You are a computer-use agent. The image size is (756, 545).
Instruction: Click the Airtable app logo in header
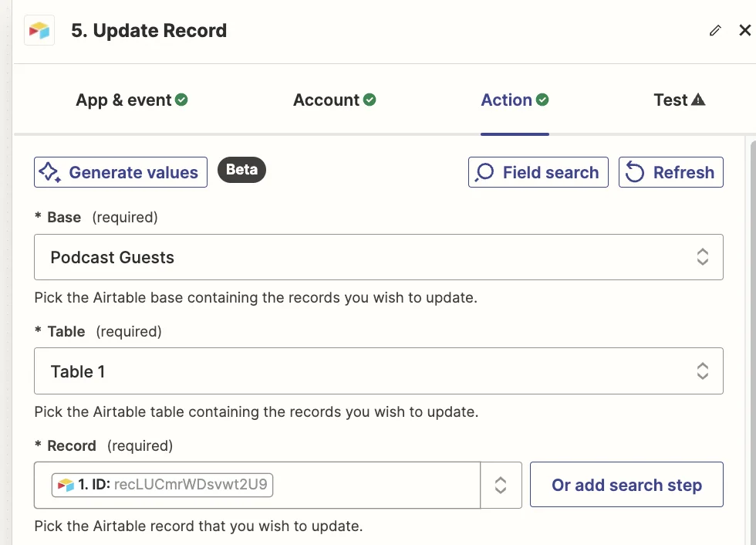[x=39, y=30]
